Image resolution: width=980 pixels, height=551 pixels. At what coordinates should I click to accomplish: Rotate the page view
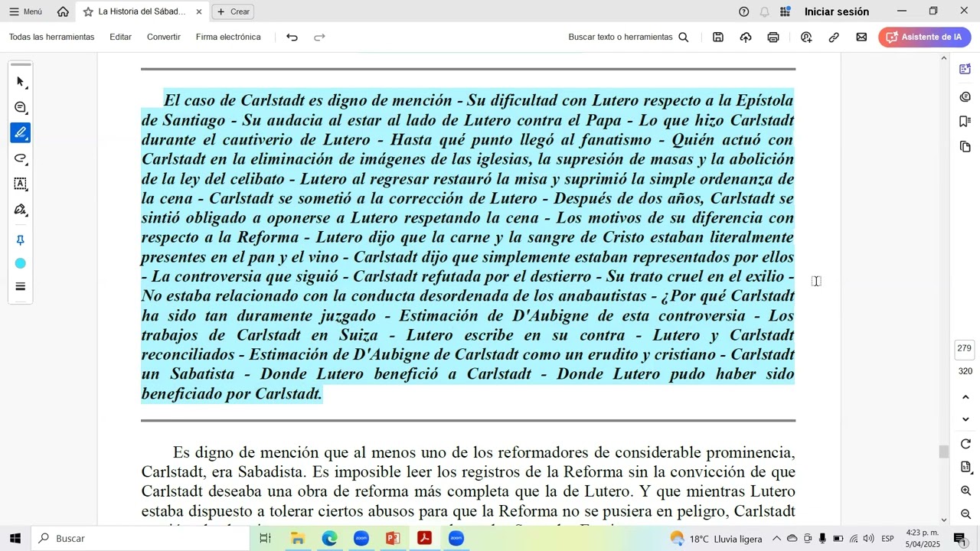click(x=965, y=444)
